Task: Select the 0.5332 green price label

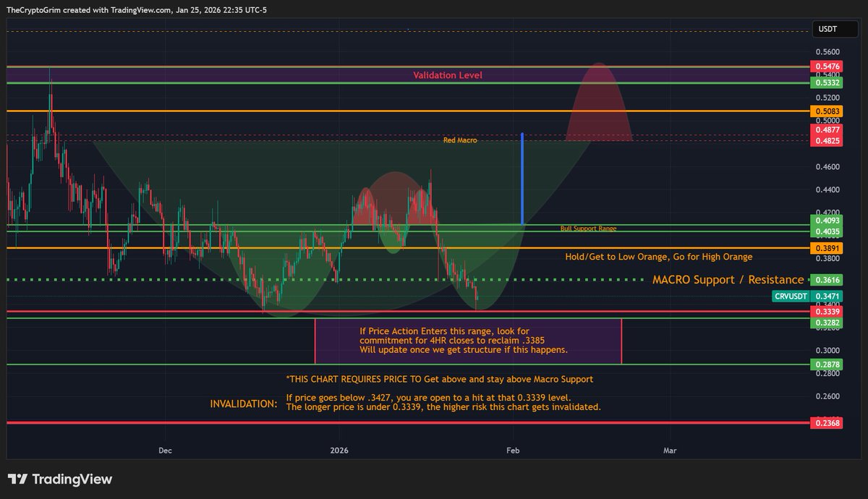Action: [x=827, y=83]
